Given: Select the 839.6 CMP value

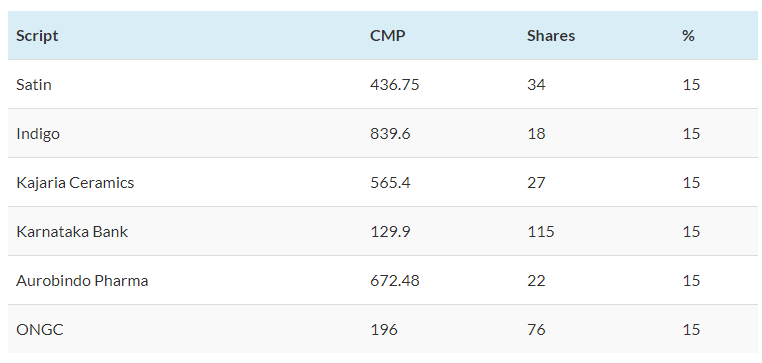Looking at the screenshot, I should tap(390, 134).
